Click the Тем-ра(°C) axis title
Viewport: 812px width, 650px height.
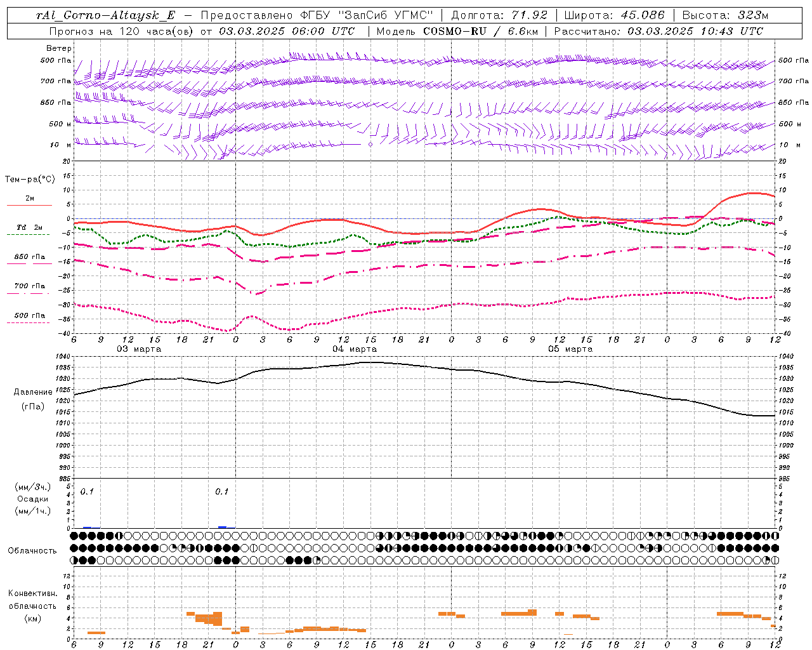[30, 180]
